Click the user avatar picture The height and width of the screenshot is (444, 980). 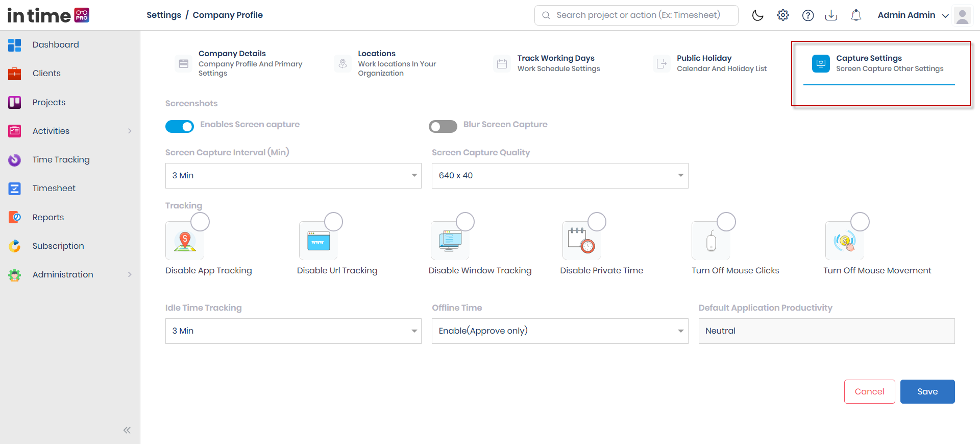point(962,15)
